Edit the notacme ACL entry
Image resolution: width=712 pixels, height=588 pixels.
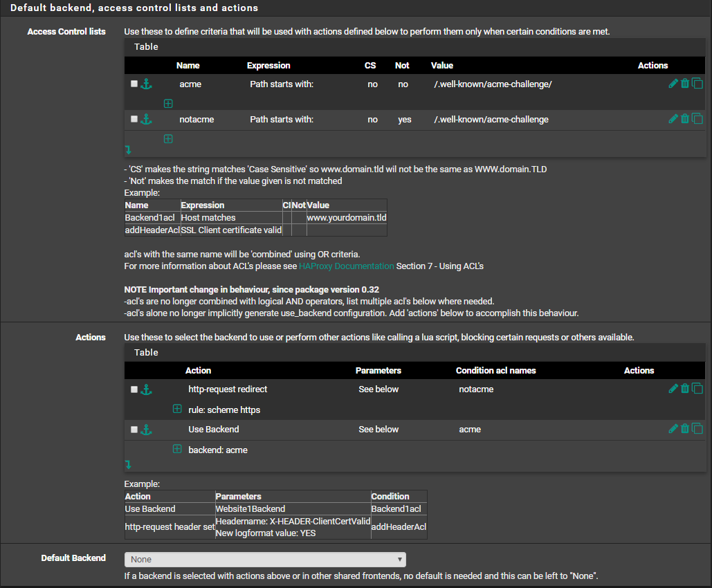673,119
